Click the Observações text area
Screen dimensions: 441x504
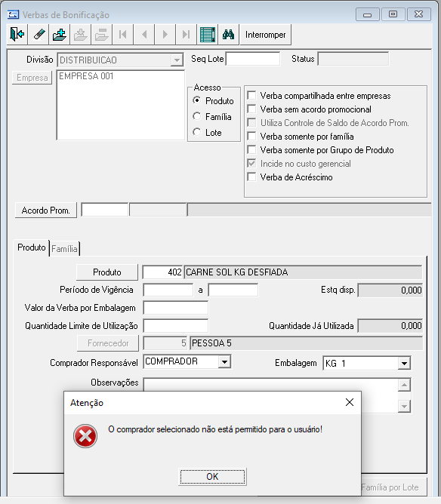tap(271, 385)
